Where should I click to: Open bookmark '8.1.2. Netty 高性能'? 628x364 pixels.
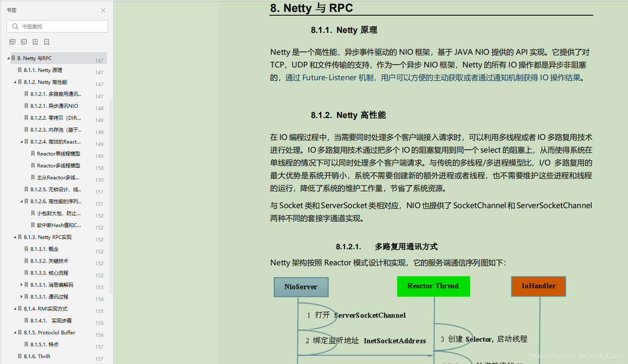(45, 82)
